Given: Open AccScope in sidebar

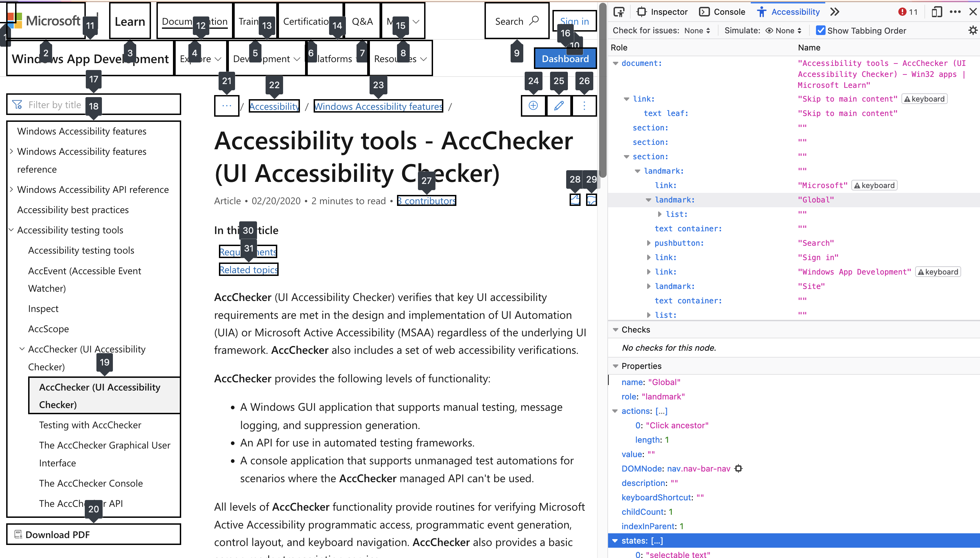Looking at the screenshot, I should [x=49, y=329].
